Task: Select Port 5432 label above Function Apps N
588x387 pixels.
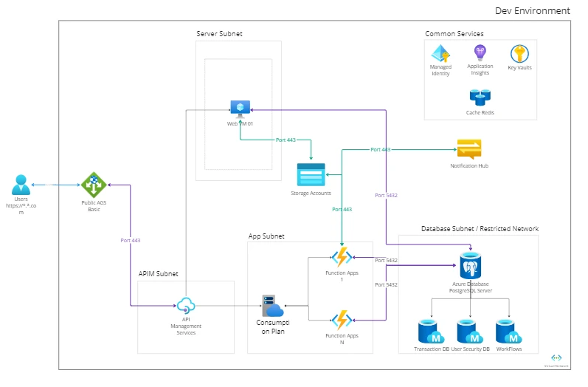Action: point(386,284)
